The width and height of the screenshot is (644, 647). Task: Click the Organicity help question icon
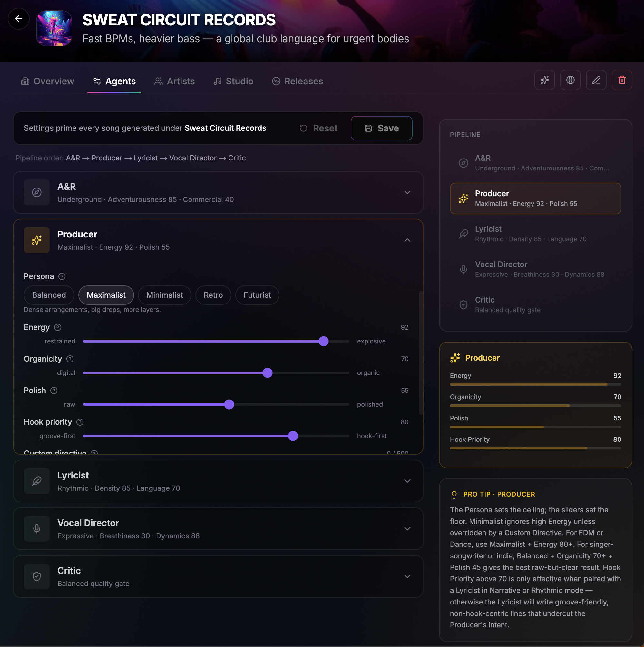coord(70,359)
